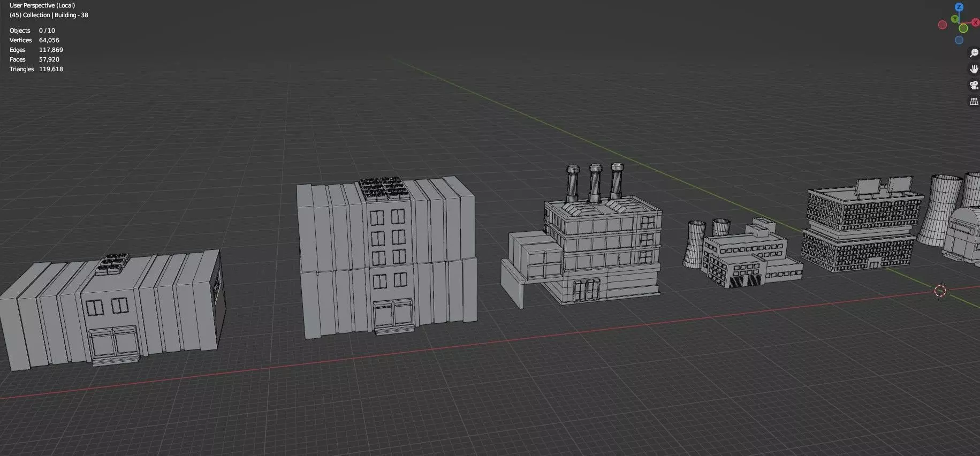The width and height of the screenshot is (980, 456).
Task: Click the Z axis on the navigation gizmo
Action: pos(959,7)
